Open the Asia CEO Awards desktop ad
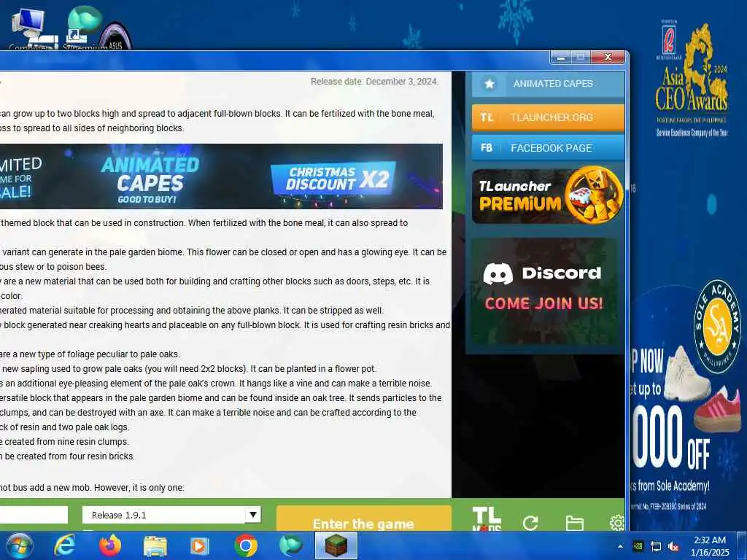The width and height of the screenshot is (747, 560). pos(692,79)
